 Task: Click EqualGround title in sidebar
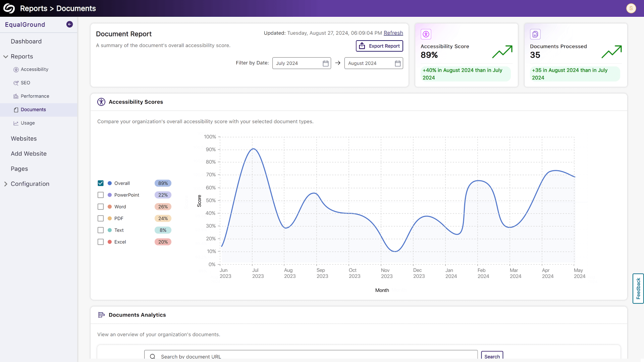25,24
